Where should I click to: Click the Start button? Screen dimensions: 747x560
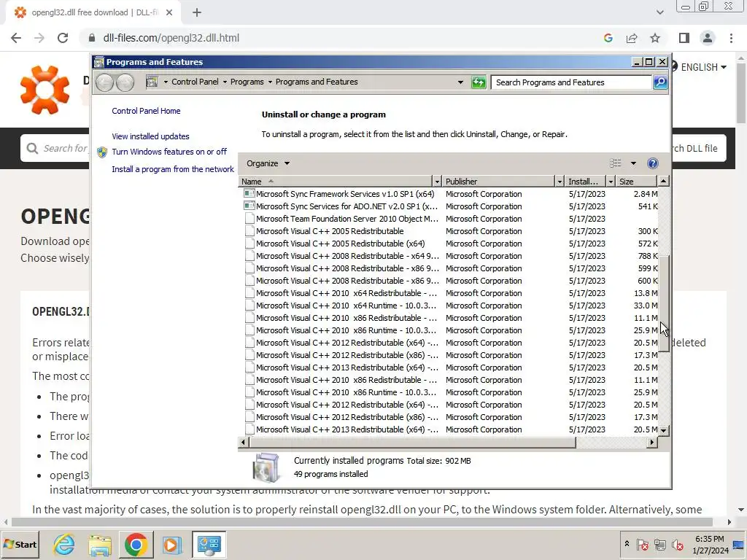pos(20,544)
